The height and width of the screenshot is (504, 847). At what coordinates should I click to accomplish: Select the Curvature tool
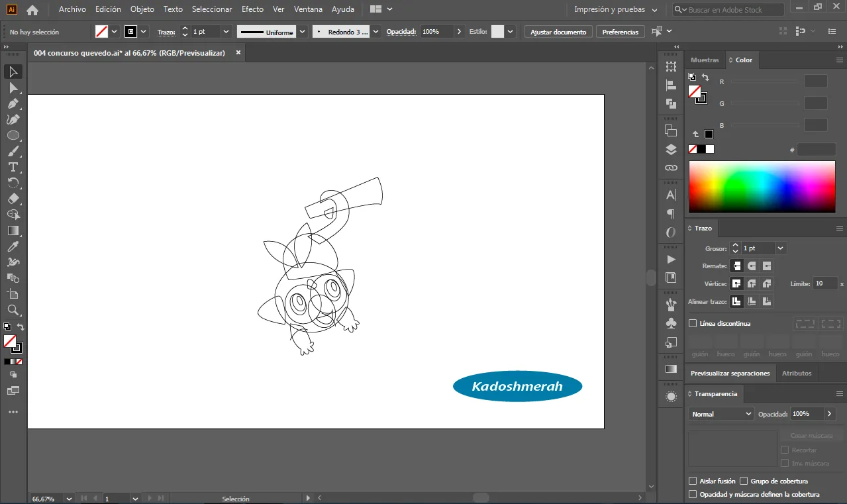point(13,119)
